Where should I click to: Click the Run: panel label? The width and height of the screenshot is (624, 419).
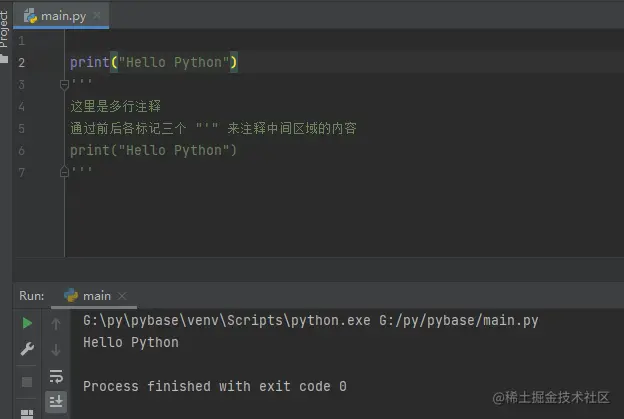[x=31, y=296]
